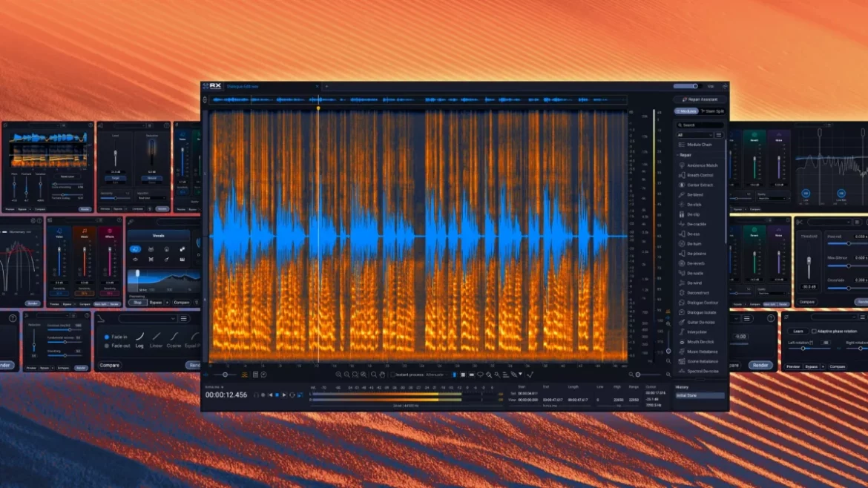The image size is (868, 488).
Task: Click the Stop transport button
Action: coord(277,395)
